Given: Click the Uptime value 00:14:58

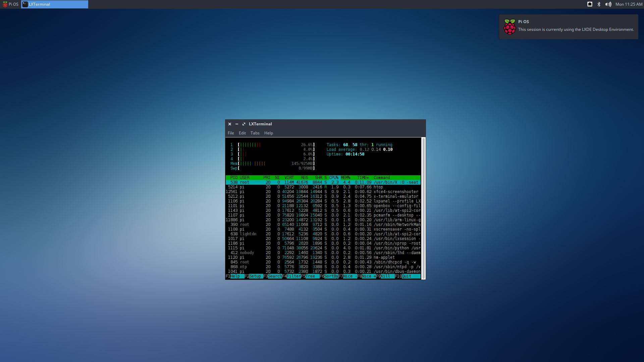Looking at the screenshot, I should [355, 154].
